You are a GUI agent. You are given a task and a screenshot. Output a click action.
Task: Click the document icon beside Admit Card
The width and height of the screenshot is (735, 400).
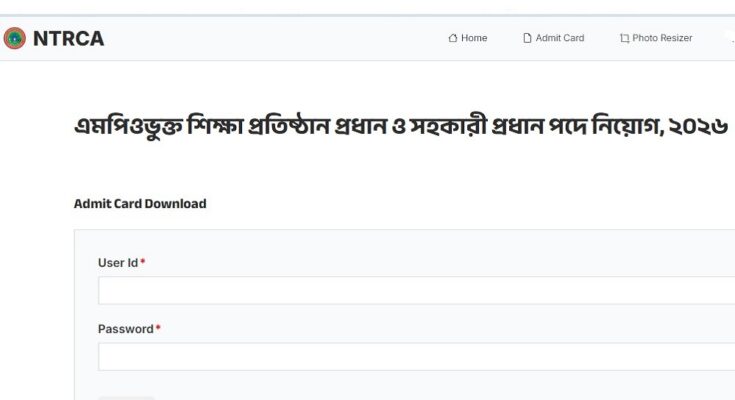[528, 39]
